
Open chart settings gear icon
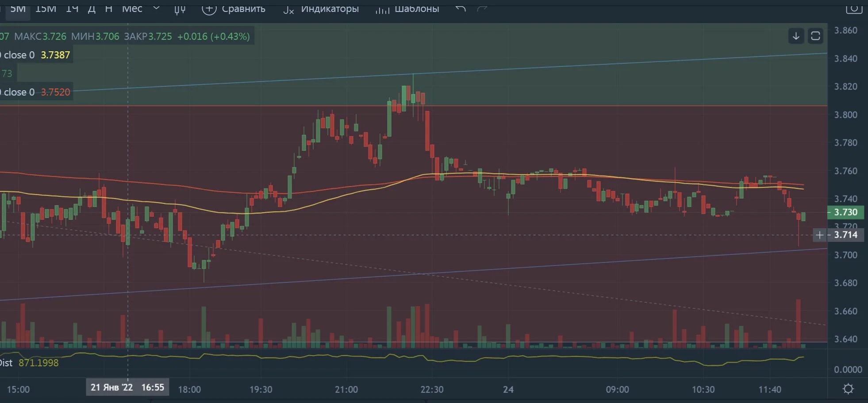point(848,389)
